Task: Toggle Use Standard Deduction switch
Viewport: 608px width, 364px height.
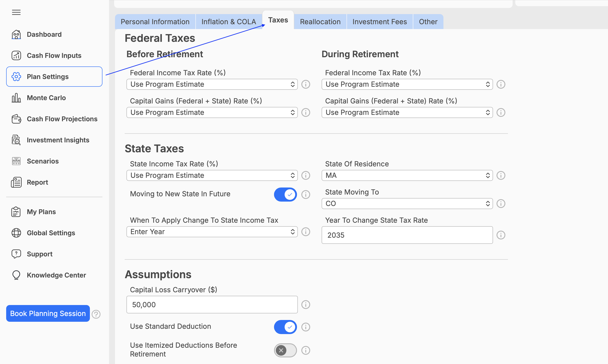Action: pyautogui.click(x=285, y=327)
